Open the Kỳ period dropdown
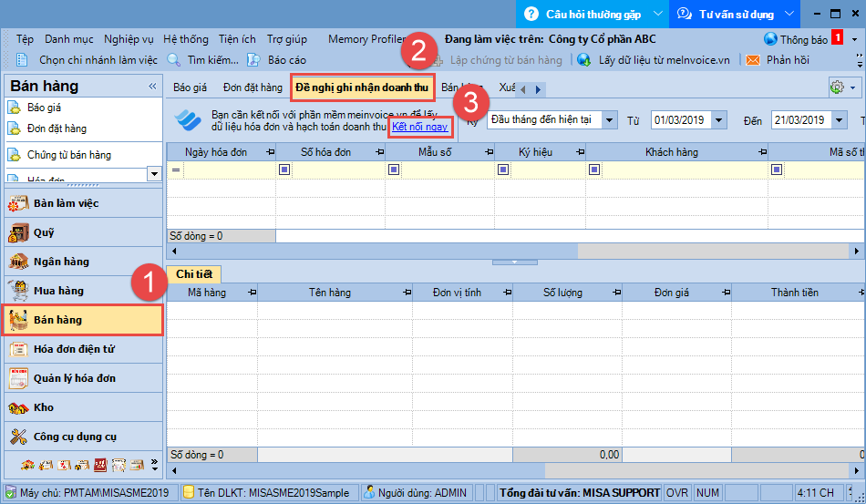The width and height of the screenshot is (866, 504). 609,119
